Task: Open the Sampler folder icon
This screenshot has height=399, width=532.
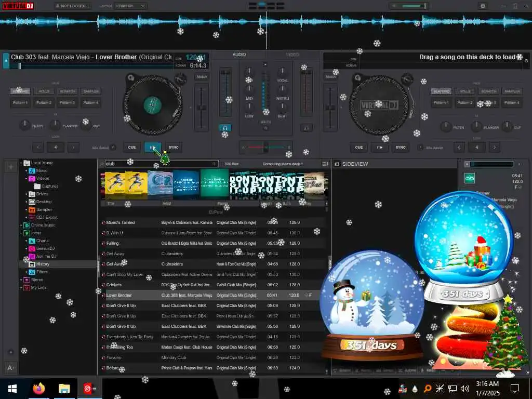Action: coord(32,210)
